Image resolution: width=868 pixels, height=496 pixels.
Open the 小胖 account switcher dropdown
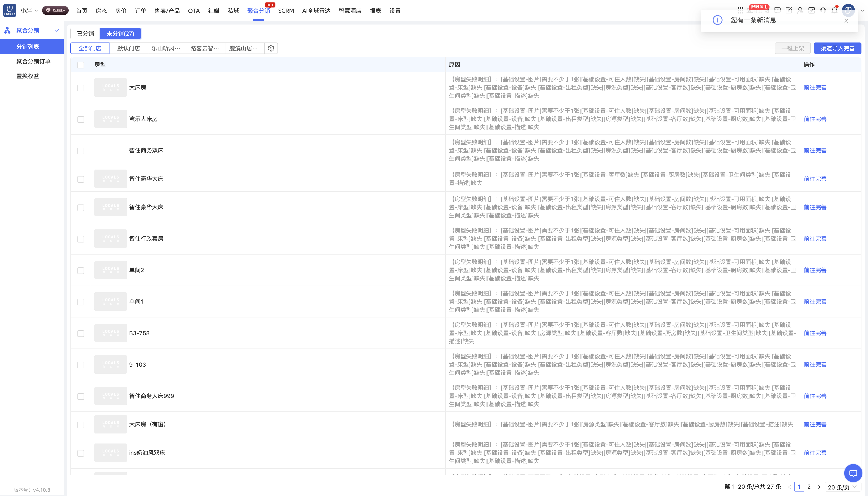coord(29,11)
